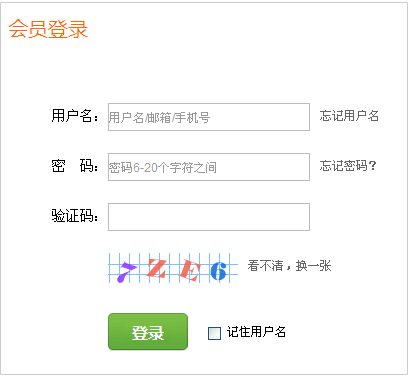This screenshot has width=408, height=377.
Task: Click the 记住用户名 label text
Action: tap(256, 332)
